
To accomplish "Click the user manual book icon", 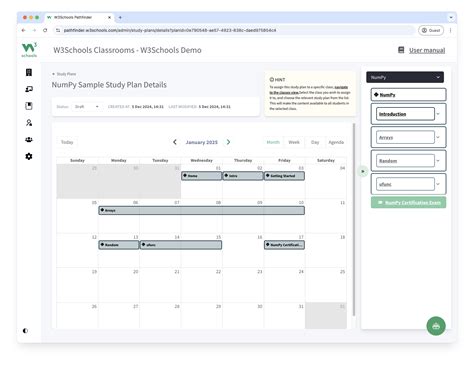I will [x=401, y=50].
